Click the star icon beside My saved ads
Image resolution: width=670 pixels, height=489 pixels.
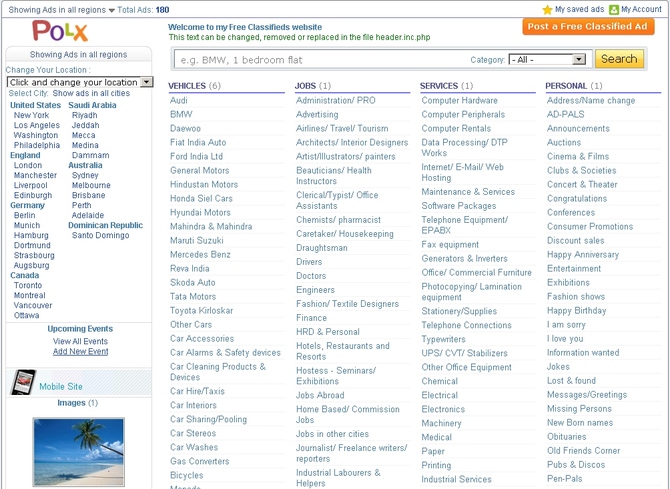pyautogui.click(x=547, y=9)
